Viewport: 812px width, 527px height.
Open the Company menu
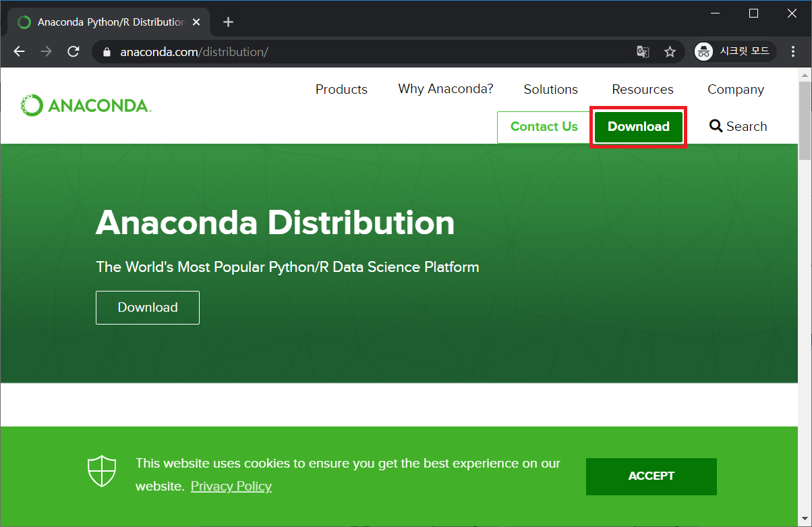point(736,89)
